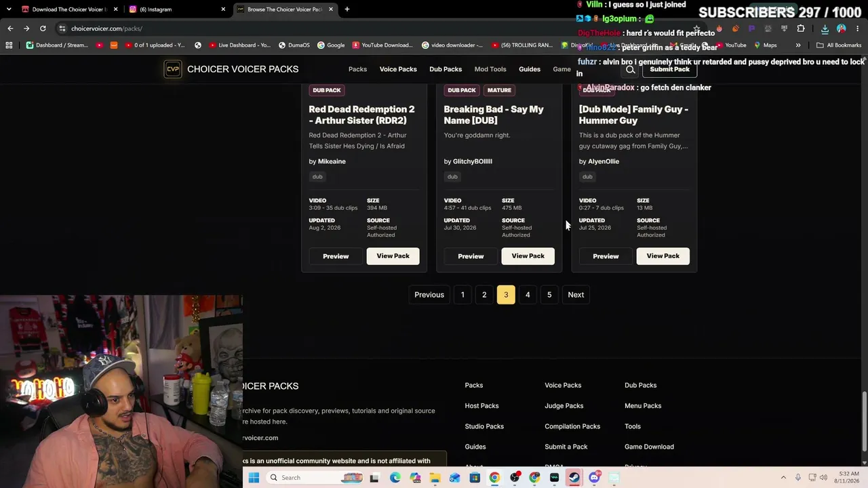Click the CVP logo icon
The height and width of the screenshot is (488, 868).
[173, 69]
